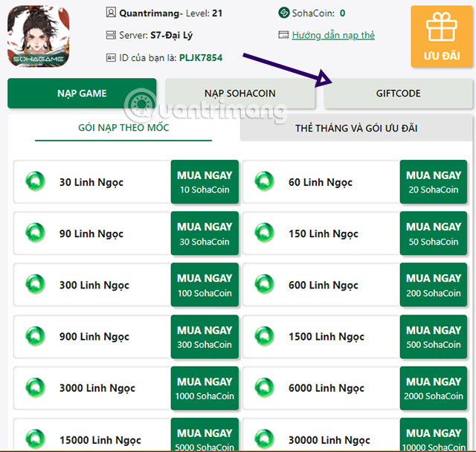Click the ID card icon beside PLJK7854
Image resolution: width=476 pixels, height=452 pixels.
(x=111, y=57)
